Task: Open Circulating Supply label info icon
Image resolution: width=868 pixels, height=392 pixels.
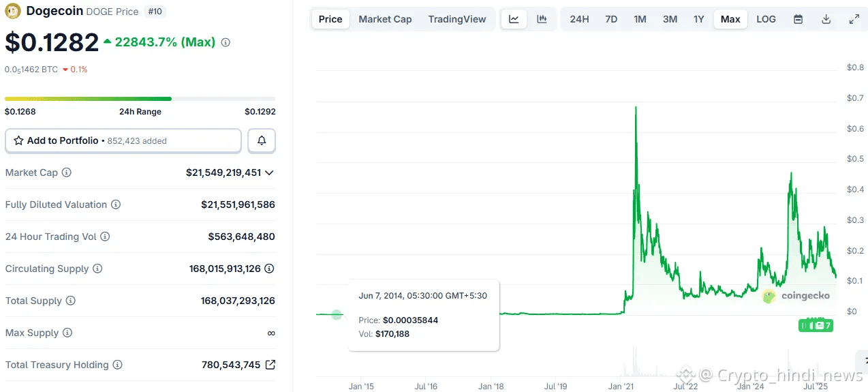Action: coord(97,269)
